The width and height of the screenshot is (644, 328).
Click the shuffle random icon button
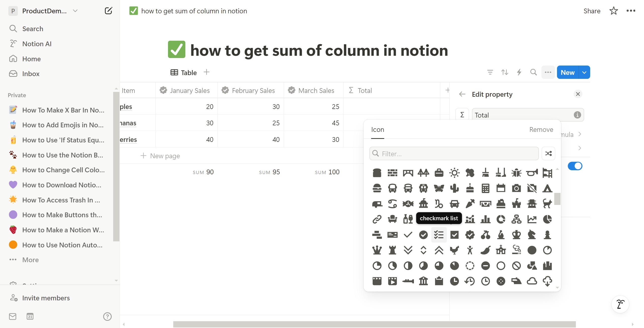tap(548, 153)
